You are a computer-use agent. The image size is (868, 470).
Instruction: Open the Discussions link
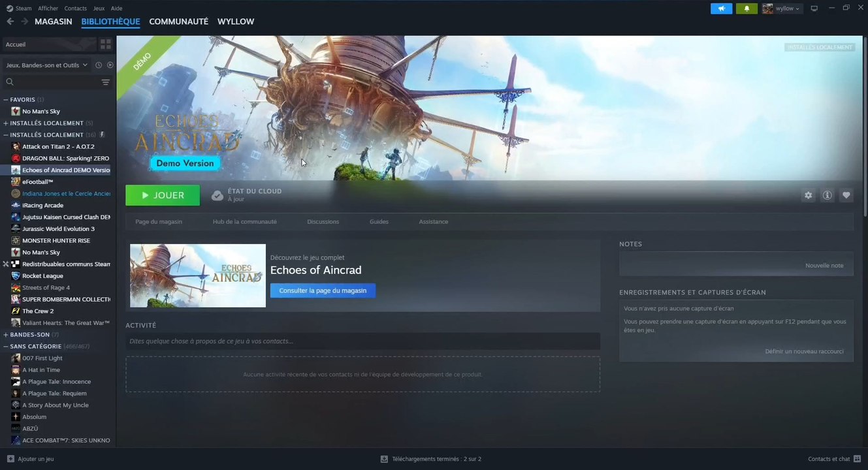[323, 222]
